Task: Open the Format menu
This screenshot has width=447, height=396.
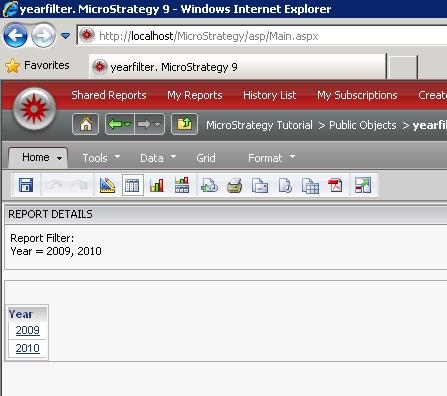Action: (x=265, y=158)
